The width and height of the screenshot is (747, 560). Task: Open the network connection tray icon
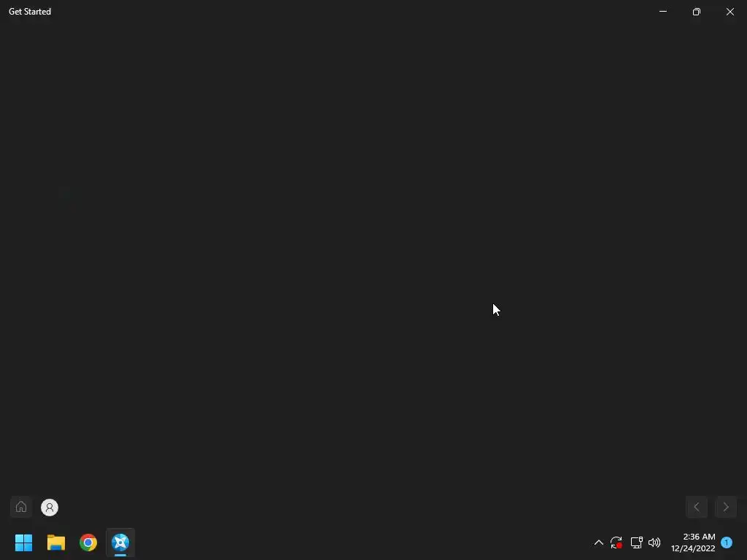[x=636, y=542]
